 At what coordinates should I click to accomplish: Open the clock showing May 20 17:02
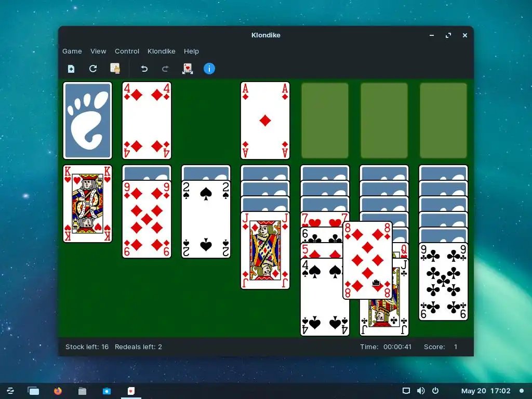click(x=486, y=391)
